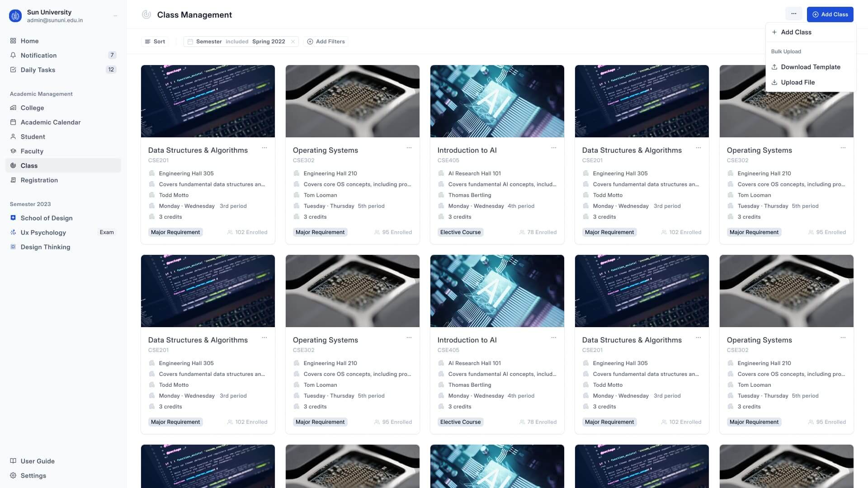Click Operating Systems title in second row, second card
The image size is (868, 488).
tap(325, 340)
